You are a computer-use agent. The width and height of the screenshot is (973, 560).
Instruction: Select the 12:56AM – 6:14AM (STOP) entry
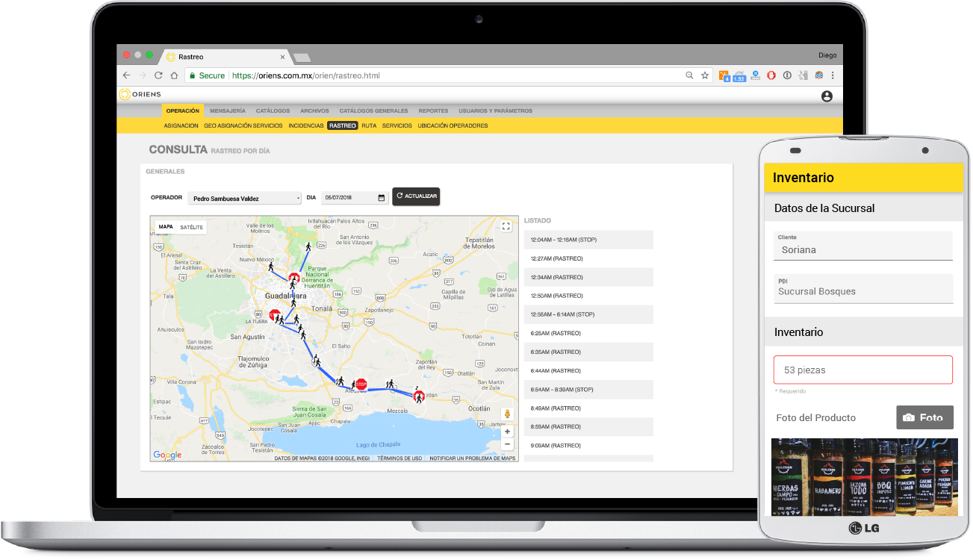pos(588,314)
